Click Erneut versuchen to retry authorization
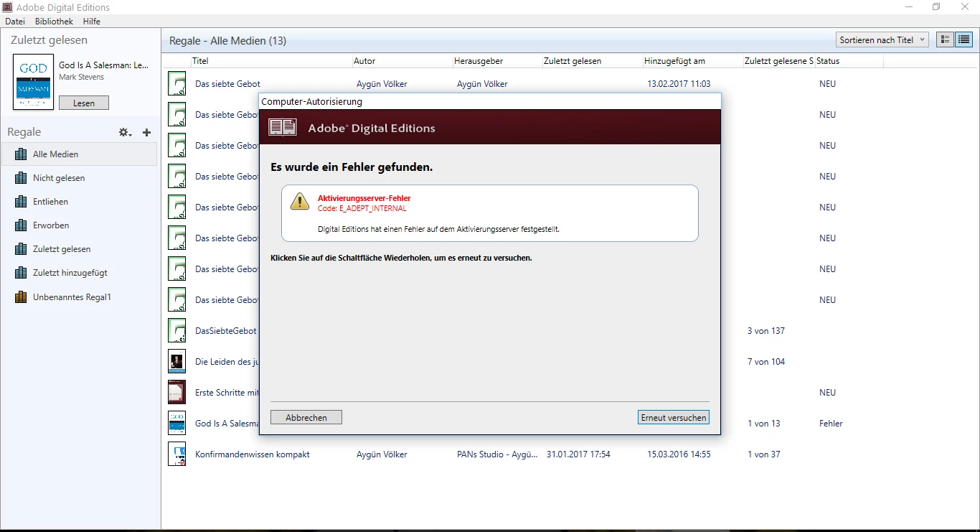The height and width of the screenshot is (532, 980). (x=673, y=417)
